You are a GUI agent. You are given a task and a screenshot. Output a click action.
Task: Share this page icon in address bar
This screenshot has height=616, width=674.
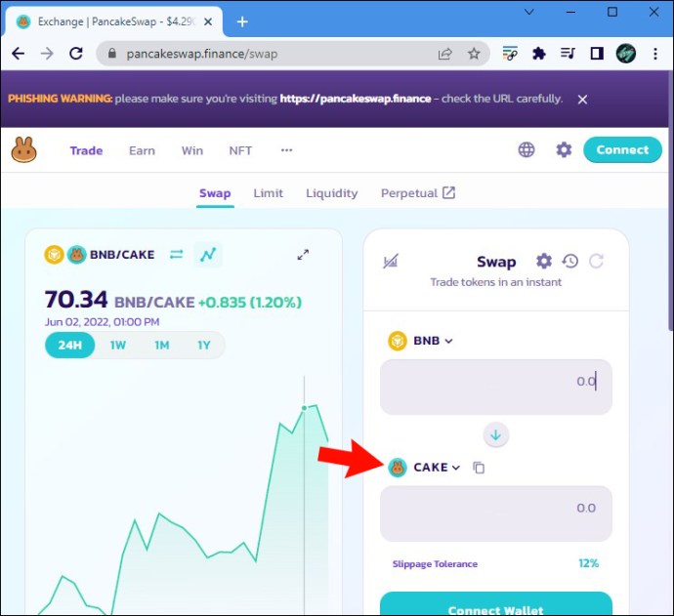click(444, 54)
